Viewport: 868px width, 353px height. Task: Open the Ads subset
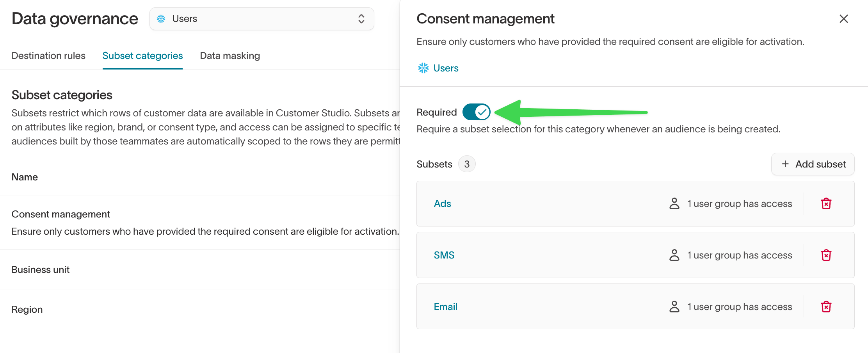443,204
